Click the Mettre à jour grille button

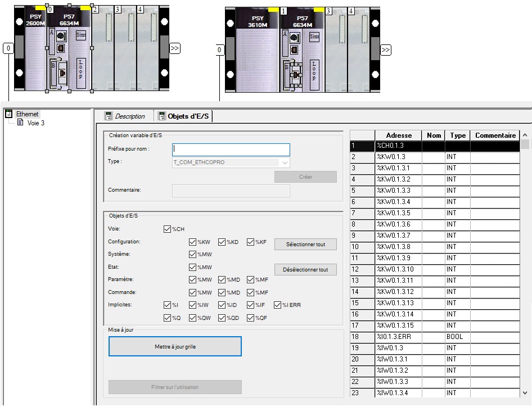[175, 347]
